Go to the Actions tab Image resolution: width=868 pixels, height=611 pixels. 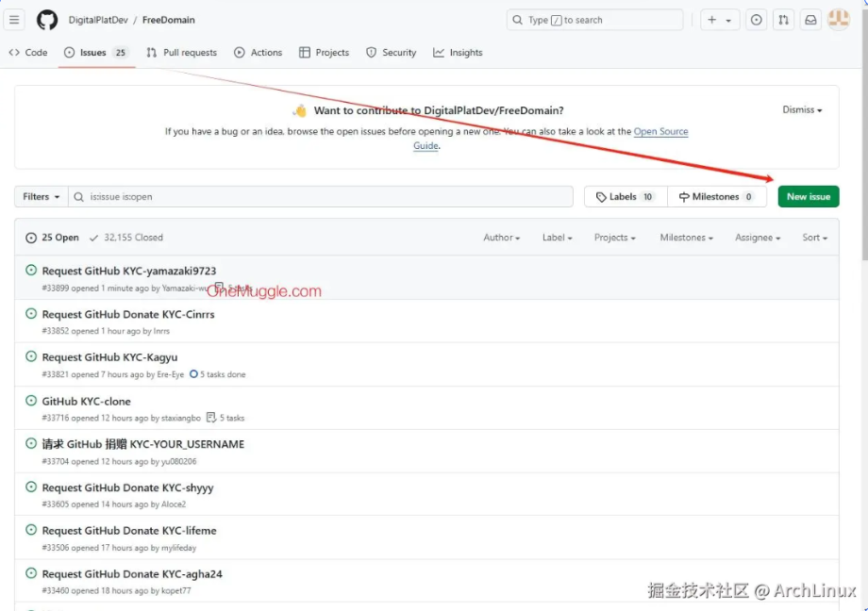258,53
